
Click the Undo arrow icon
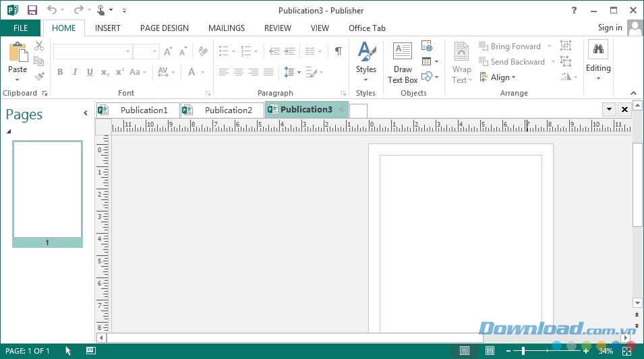pos(52,10)
